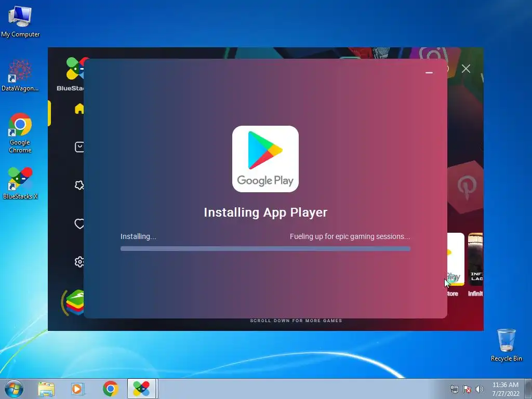
Task: Open the clock showing 11:36 AM
Action: pyautogui.click(x=505, y=389)
